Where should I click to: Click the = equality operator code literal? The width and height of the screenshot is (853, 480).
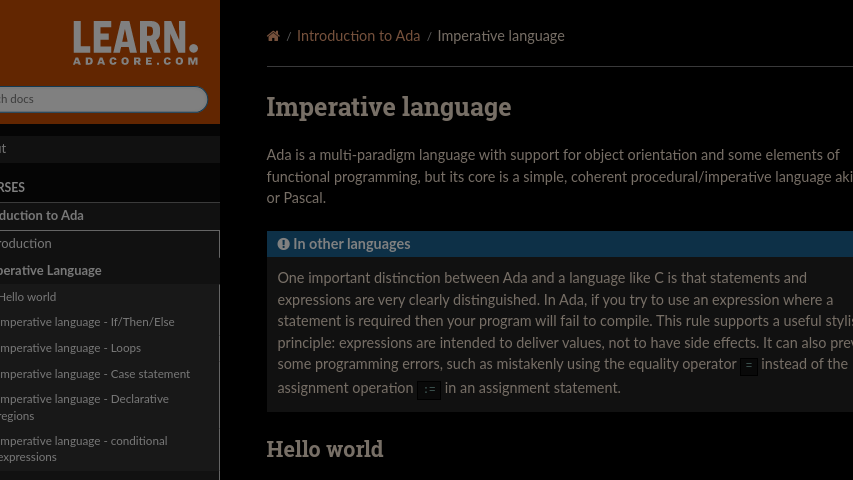pyautogui.click(x=748, y=366)
